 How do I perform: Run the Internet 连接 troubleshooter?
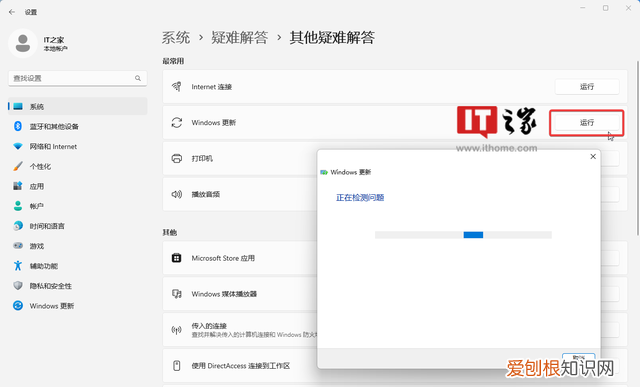click(x=587, y=87)
